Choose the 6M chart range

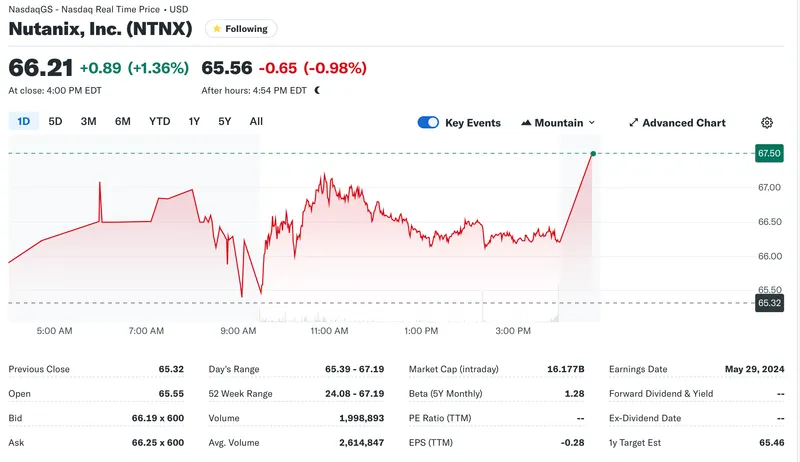[x=123, y=122]
